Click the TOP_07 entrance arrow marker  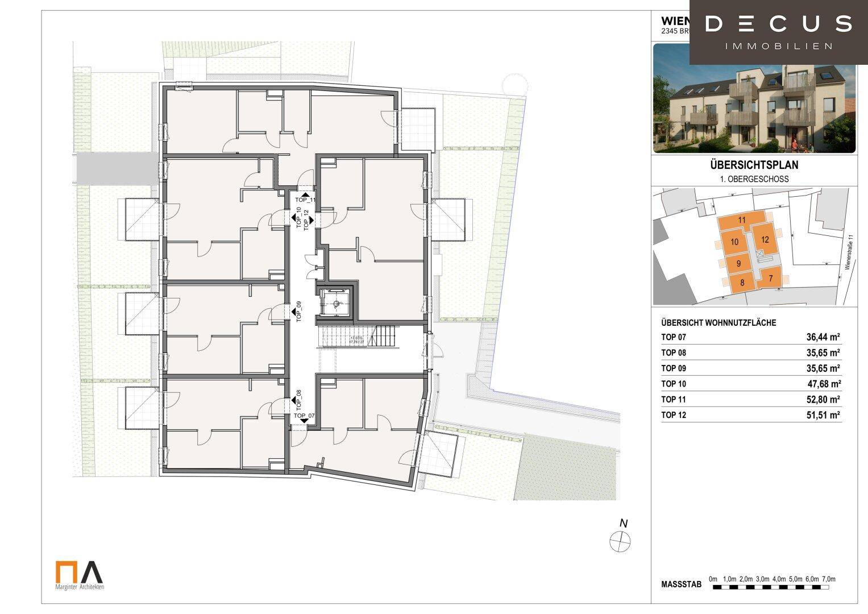click(304, 420)
